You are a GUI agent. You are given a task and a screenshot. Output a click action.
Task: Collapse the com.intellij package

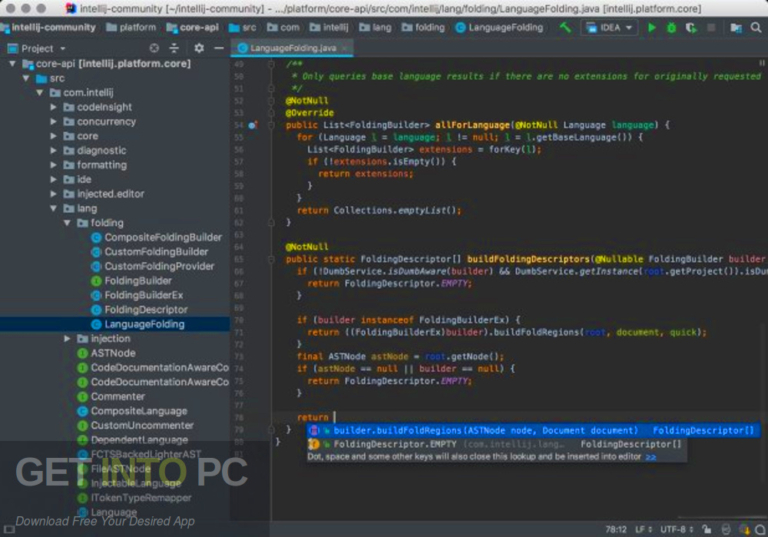(40, 93)
